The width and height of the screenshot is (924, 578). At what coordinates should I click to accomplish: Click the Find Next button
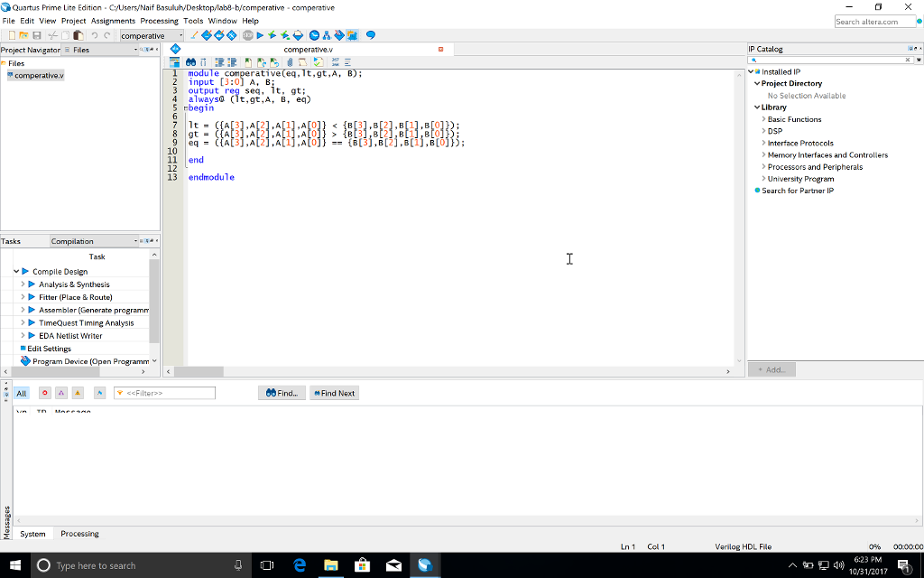click(x=334, y=393)
